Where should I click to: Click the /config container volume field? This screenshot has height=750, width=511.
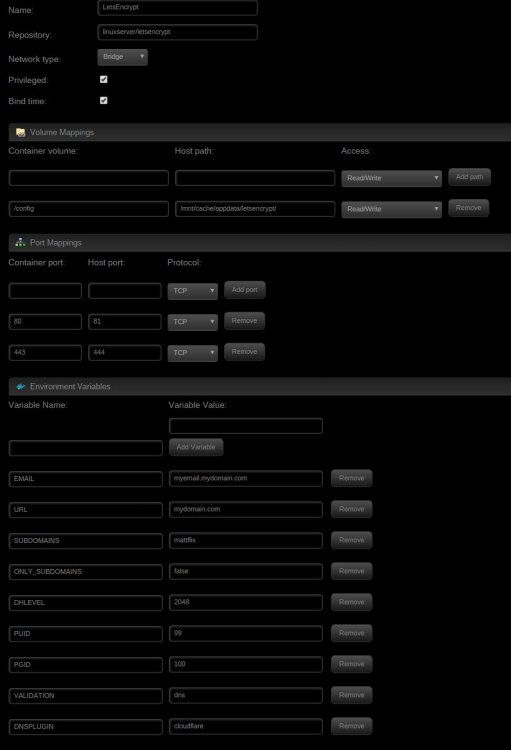click(89, 209)
